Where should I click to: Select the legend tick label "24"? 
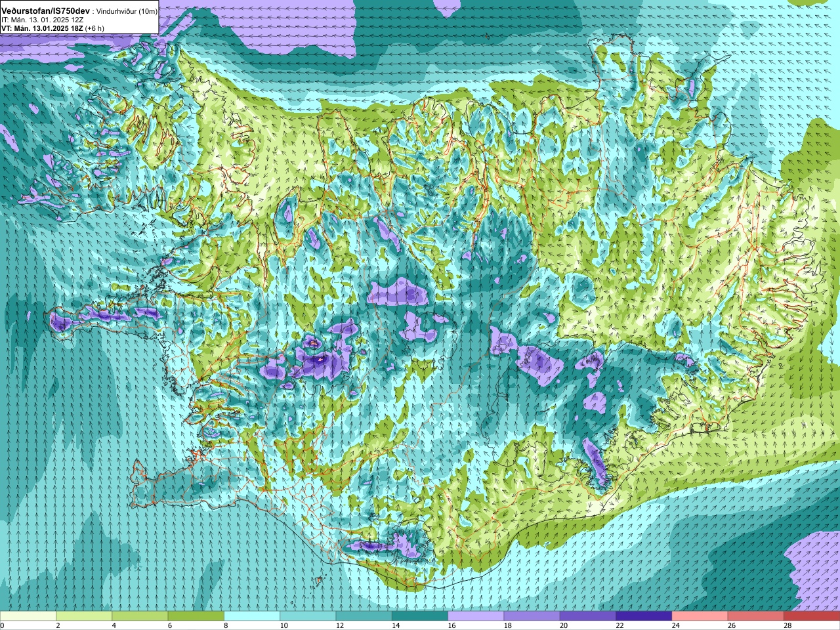(676, 625)
